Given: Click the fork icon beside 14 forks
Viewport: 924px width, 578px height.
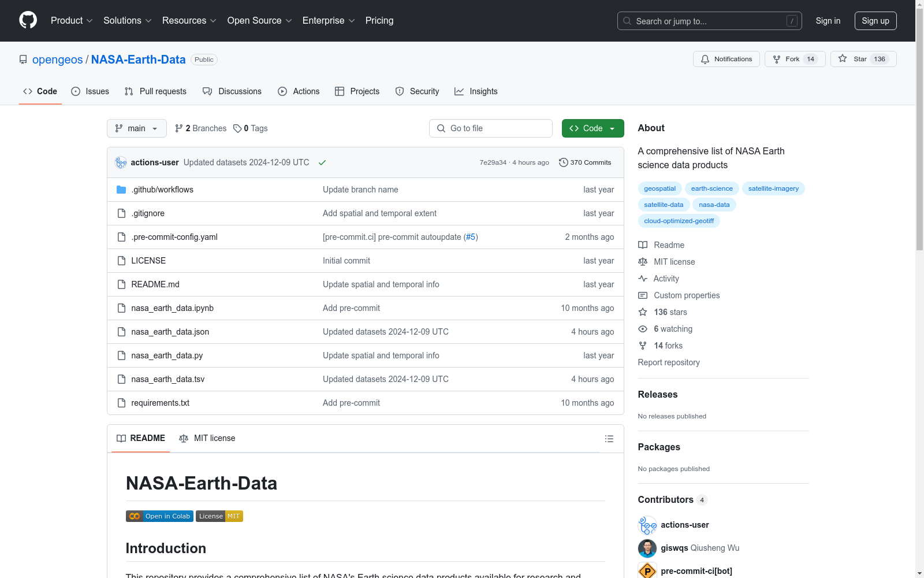Looking at the screenshot, I should coord(643,346).
